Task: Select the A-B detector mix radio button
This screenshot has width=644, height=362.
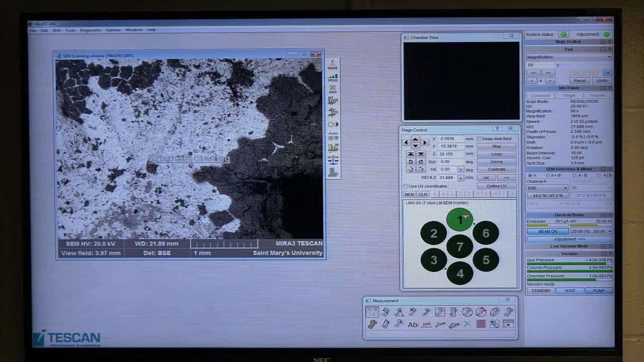Action: tap(575, 175)
